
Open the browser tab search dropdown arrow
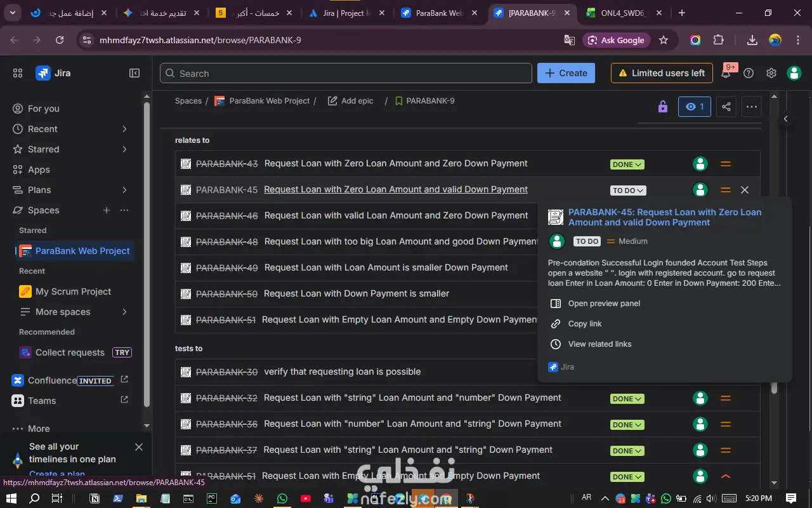[14, 13]
